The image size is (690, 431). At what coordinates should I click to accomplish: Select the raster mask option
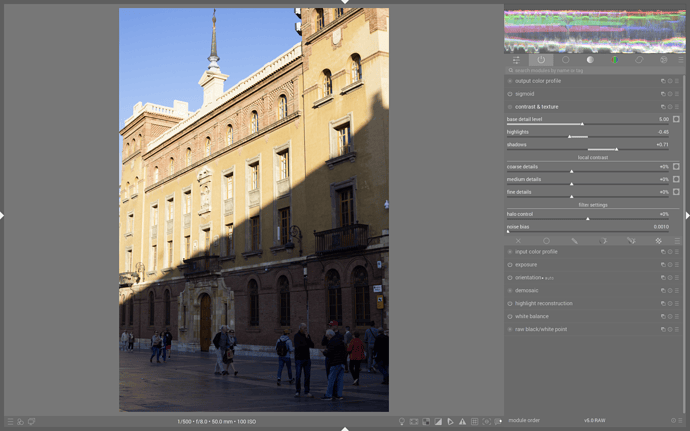pyautogui.click(x=658, y=241)
